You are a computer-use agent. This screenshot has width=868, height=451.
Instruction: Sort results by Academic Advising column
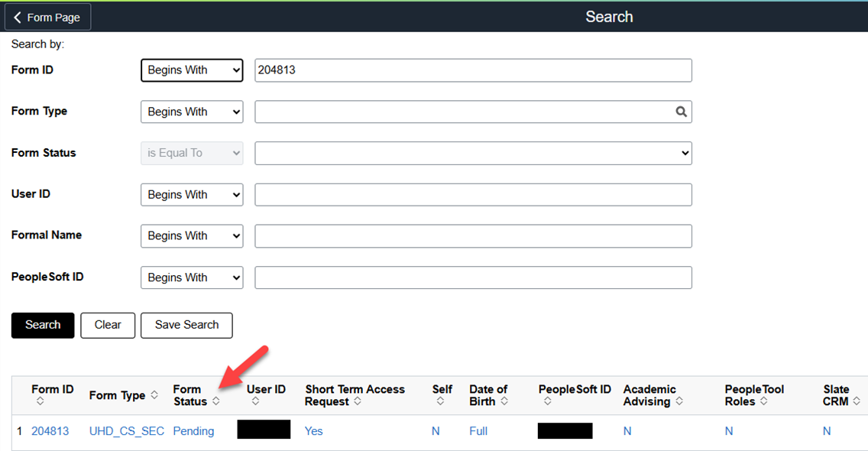point(679,401)
